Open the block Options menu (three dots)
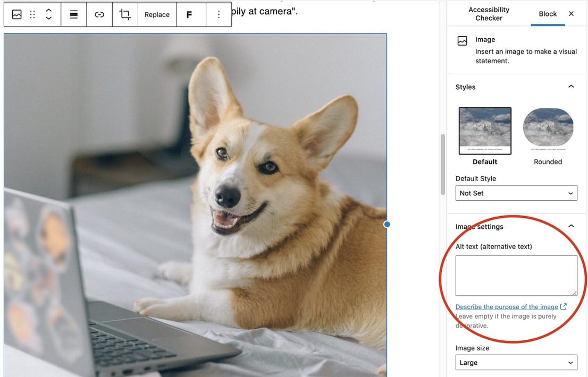Viewport: 588px width, 377px height. click(219, 14)
